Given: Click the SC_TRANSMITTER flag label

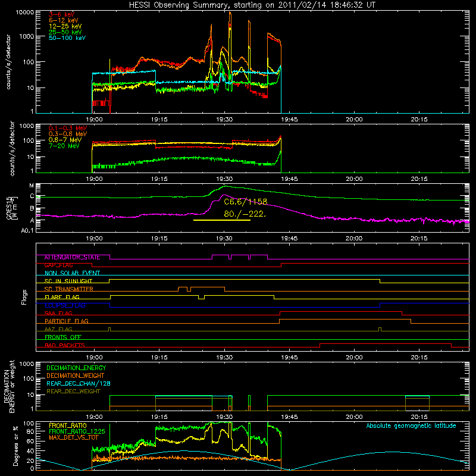Looking at the screenshot, I should coord(68,289).
